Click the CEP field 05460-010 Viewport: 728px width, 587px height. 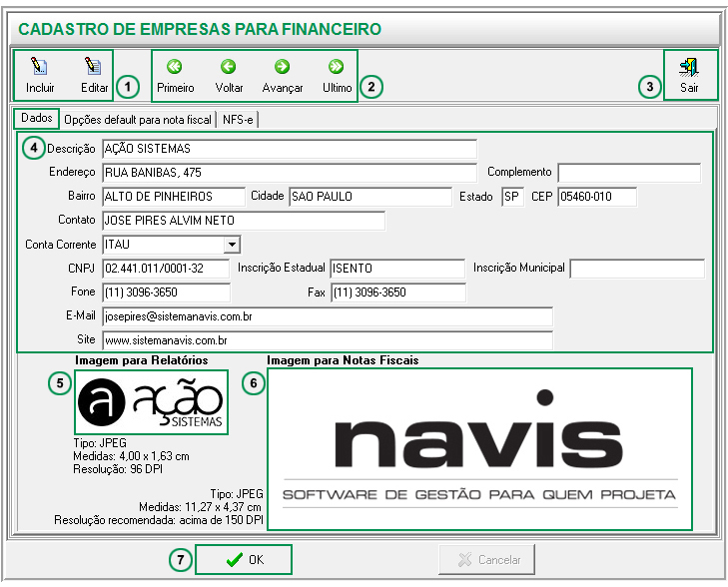coord(597,197)
